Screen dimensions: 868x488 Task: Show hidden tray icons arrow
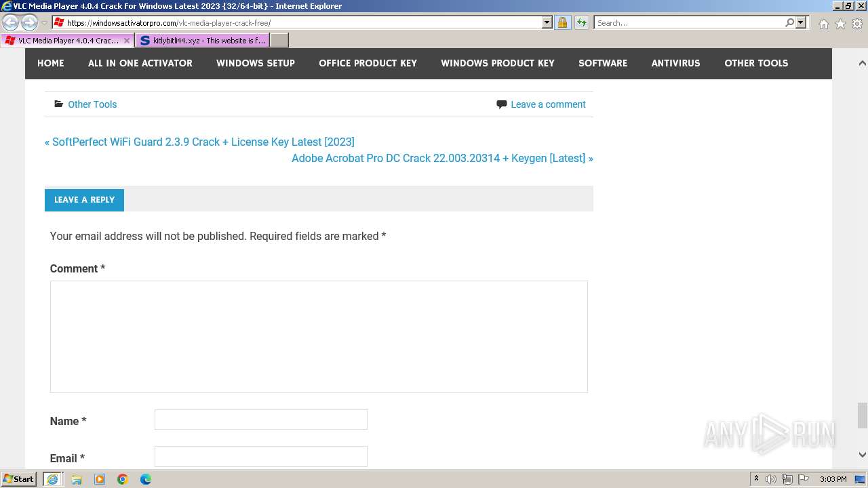pos(757,479)
